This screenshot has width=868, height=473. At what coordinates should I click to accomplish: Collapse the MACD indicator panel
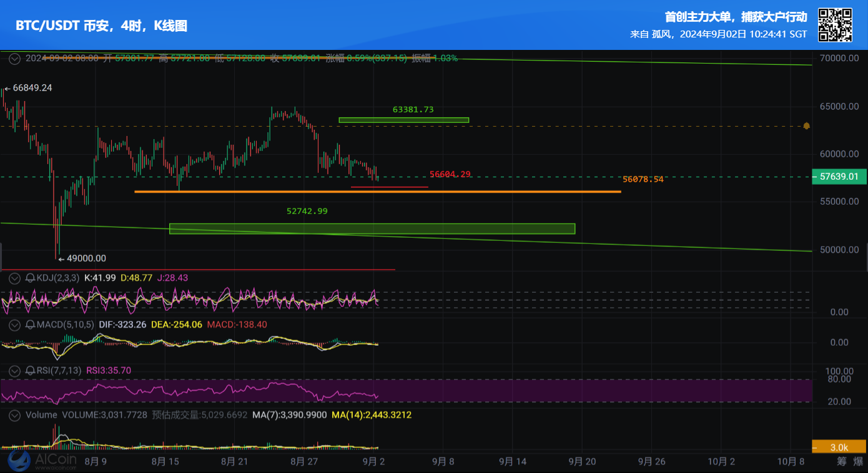click(x=14, y=324)
